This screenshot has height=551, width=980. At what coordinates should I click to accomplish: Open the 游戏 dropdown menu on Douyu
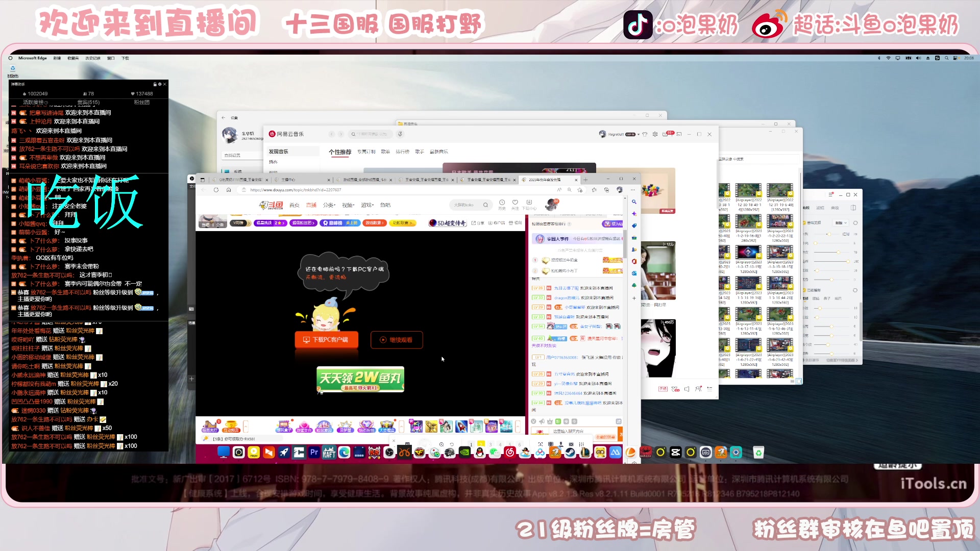[x=366, y=205]
